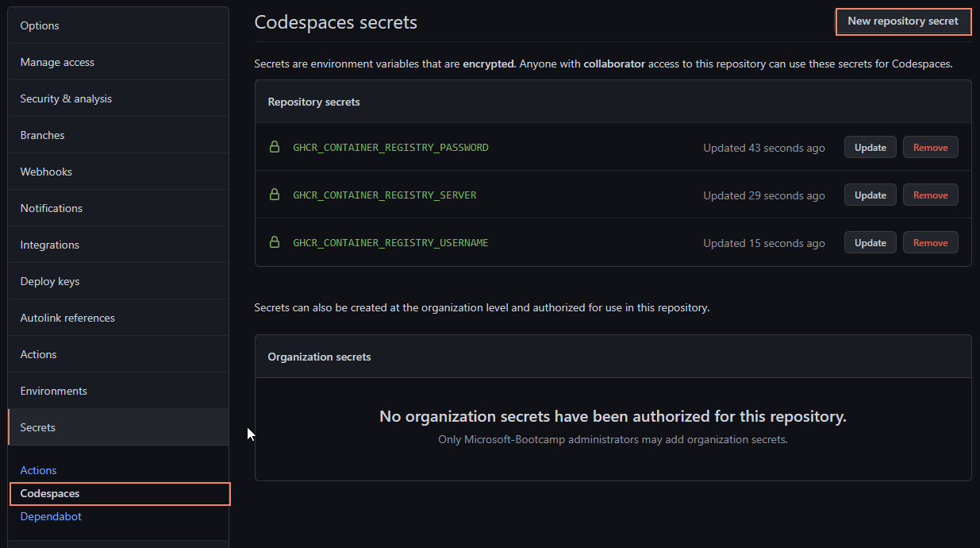Click lock icon beside GHCR_CONTAINER_REGISTRY_PASSWORD
The width and height of the screenshot is (980, 548).
[275, 147]
